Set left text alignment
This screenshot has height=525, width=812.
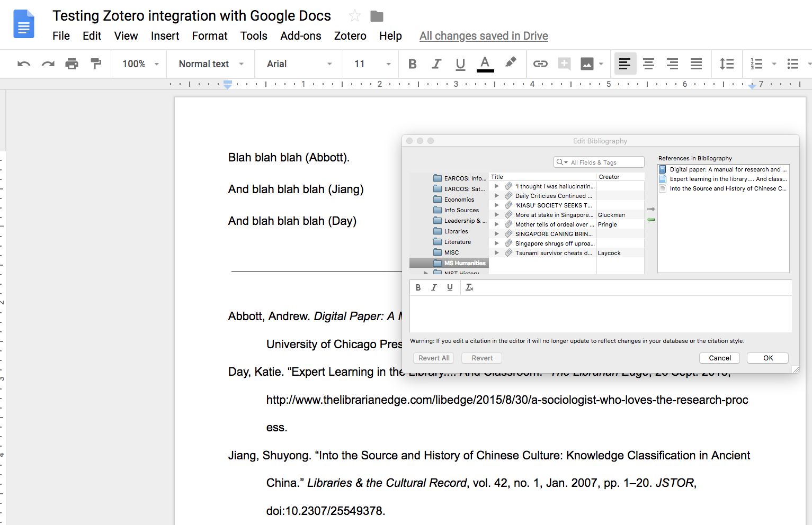(x=625, y=64)
